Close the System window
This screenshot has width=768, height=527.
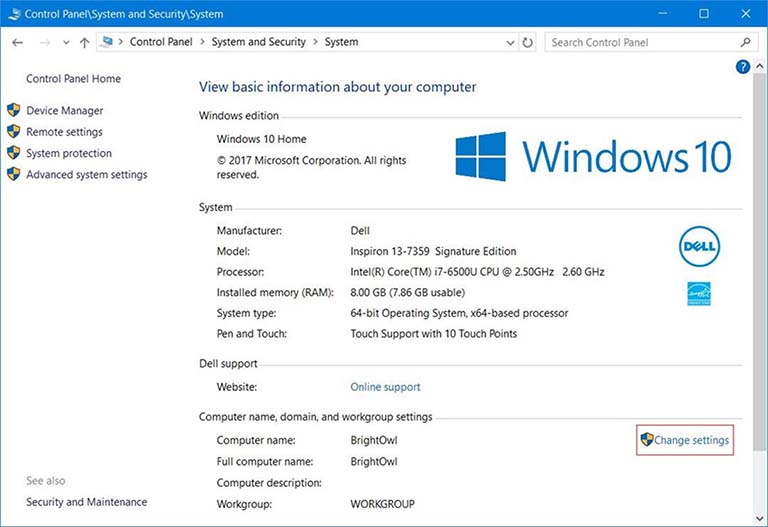[745, 13]
